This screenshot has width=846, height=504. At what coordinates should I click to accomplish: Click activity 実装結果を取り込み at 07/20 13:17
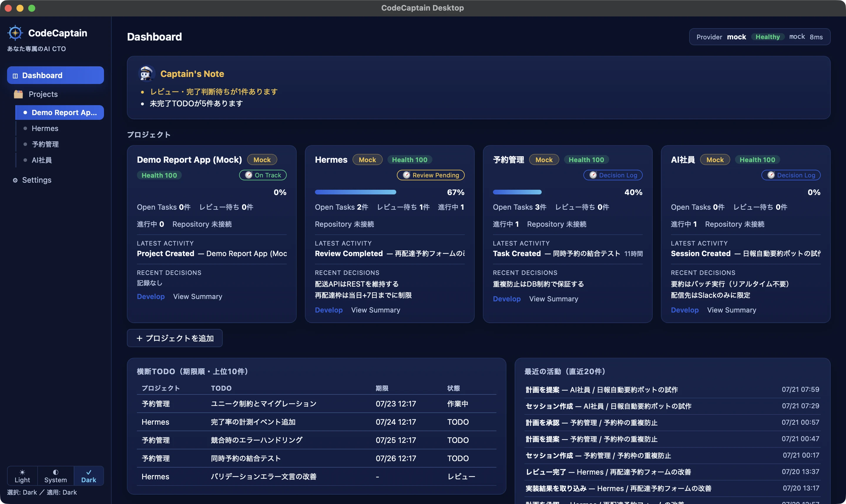pos(672,488)
